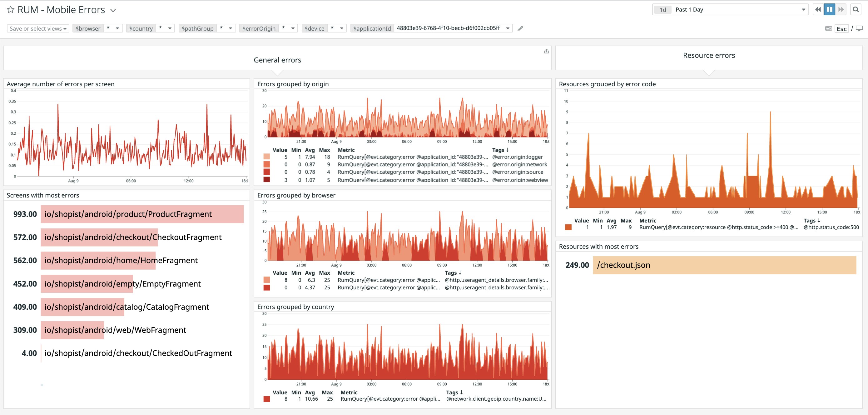This screenshot has width=868, height=415.
Task: Sort origin legend by Tags column
Action: [x=500, y=150]
